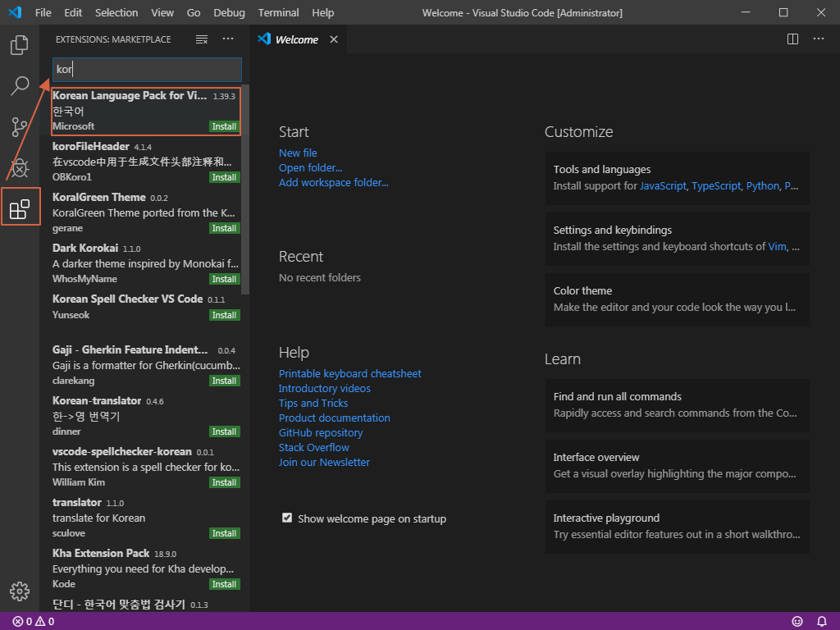This screenshot has height=630, width=840.
Task: Click Join our Newsletter link
Action: [323, 463]
